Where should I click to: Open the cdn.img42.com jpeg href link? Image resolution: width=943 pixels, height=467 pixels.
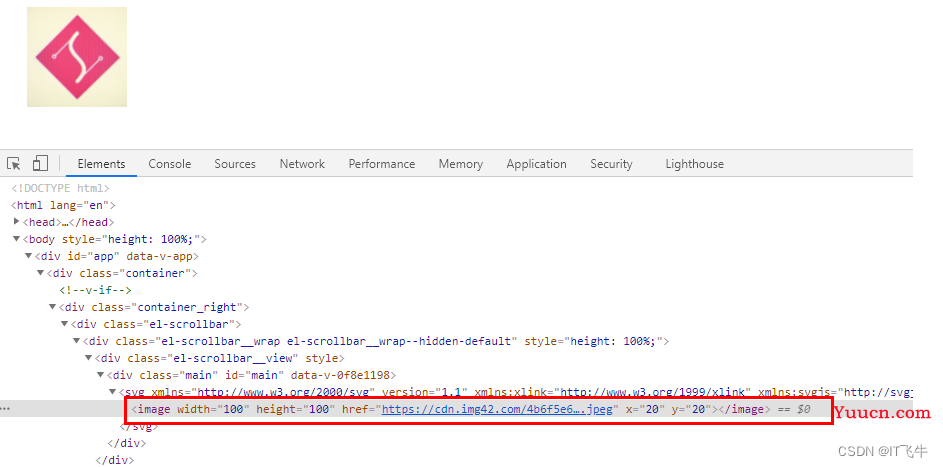coord(497,409)
